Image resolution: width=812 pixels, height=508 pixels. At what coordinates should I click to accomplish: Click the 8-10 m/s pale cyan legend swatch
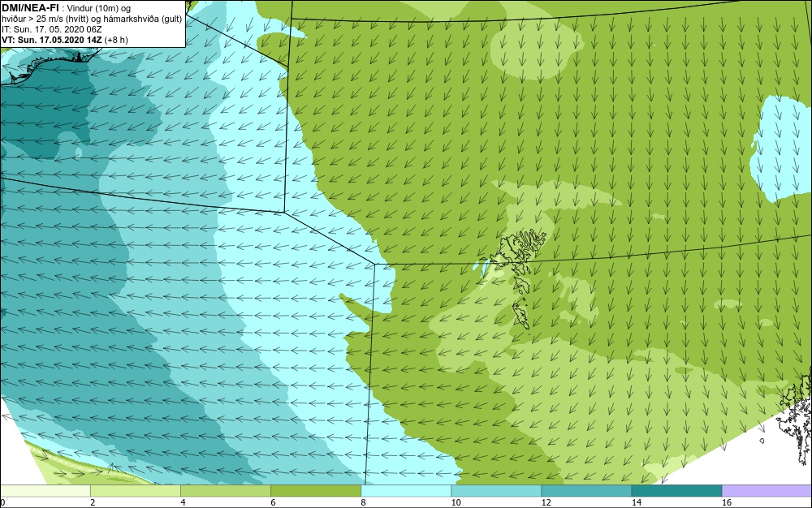406,491
